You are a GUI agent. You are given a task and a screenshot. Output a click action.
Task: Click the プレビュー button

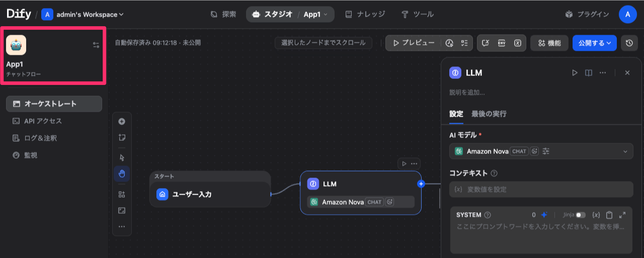pyautogui.click(x=413, y=43)
